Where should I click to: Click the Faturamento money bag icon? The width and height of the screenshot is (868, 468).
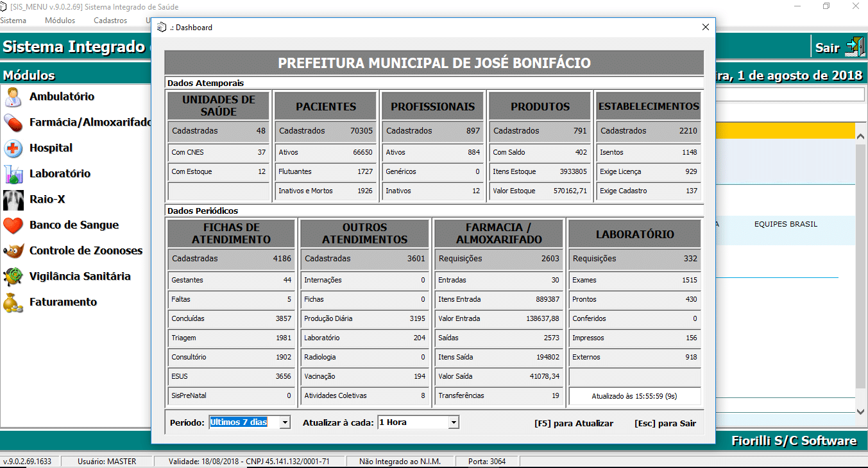pos(13,302)
